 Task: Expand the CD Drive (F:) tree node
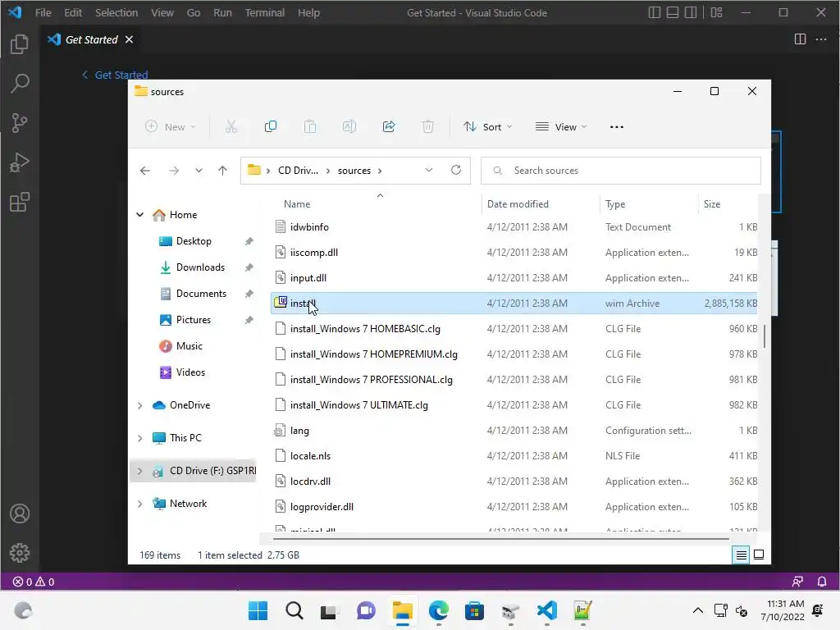139,471
